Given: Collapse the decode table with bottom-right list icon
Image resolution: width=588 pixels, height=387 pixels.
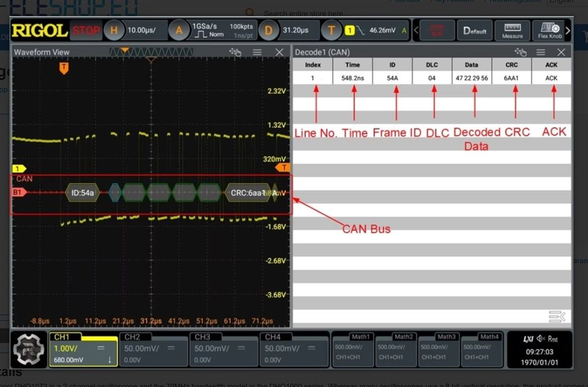Looking at the screenshot, I should [557, 317].
